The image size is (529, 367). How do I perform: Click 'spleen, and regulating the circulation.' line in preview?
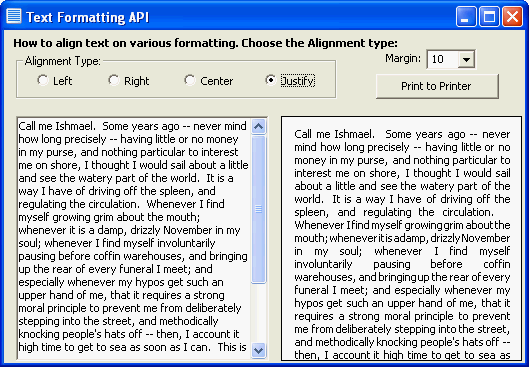click(394, 212)
